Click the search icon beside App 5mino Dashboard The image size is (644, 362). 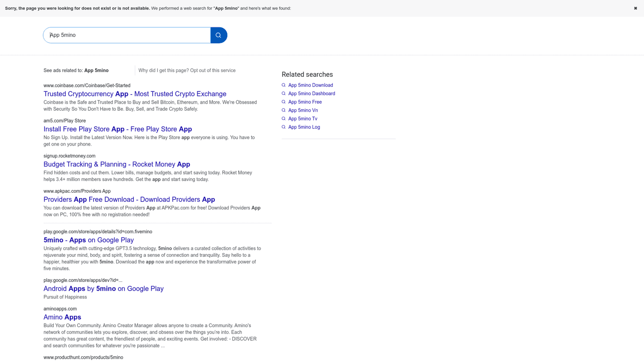[283, 94]
